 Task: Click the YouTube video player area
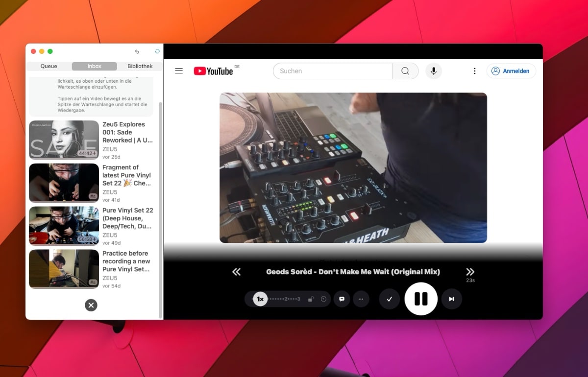click(353, 167)
